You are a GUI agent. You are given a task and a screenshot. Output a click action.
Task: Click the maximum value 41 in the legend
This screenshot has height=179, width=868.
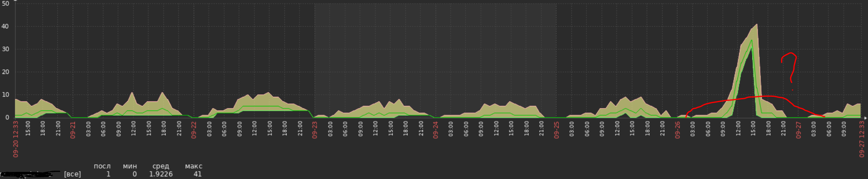(197, 174)
